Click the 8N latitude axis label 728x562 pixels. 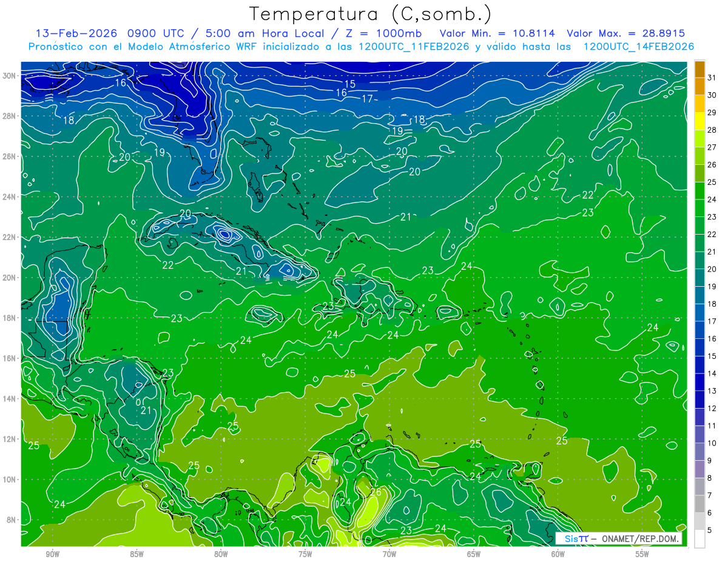(12, 520)
